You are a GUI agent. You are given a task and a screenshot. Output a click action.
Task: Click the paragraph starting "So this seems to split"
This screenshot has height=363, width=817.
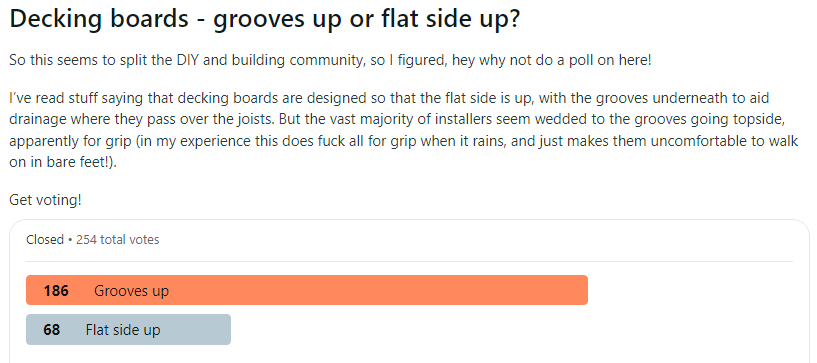pyautogui.click(x=330, y=60)
